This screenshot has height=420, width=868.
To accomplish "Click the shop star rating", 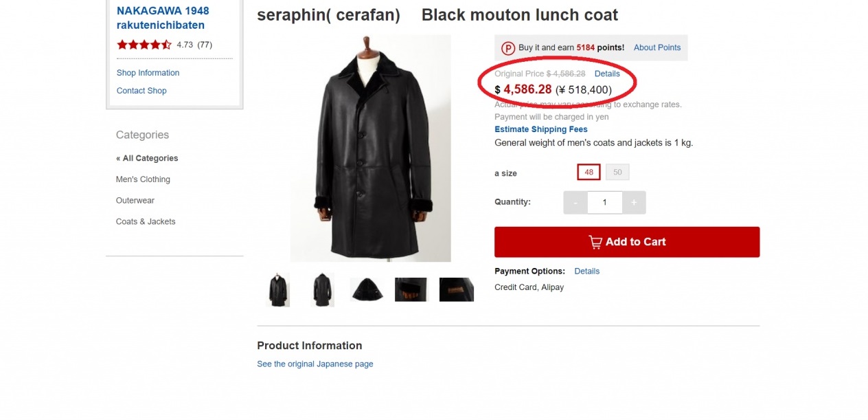I will point(144,45).
